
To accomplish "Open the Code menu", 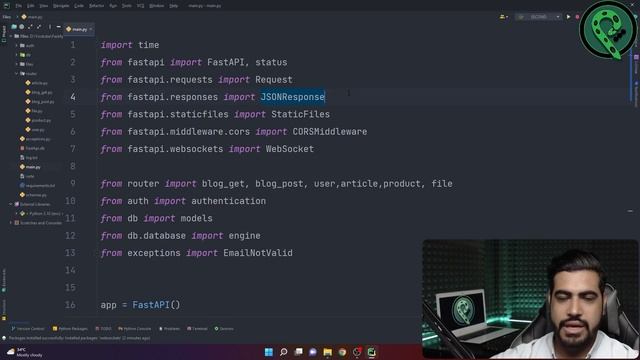I will tap(79, 6).
